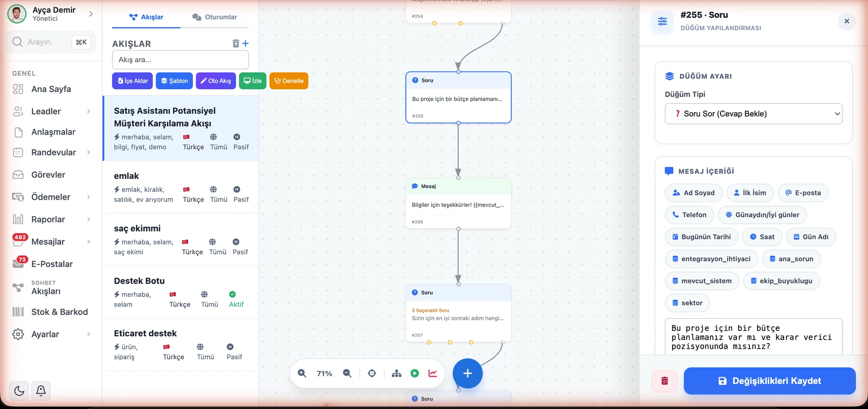Save with Değişiklikleri Kaydet button
This screenshot has width=868, height=409.
coord(770,381)
